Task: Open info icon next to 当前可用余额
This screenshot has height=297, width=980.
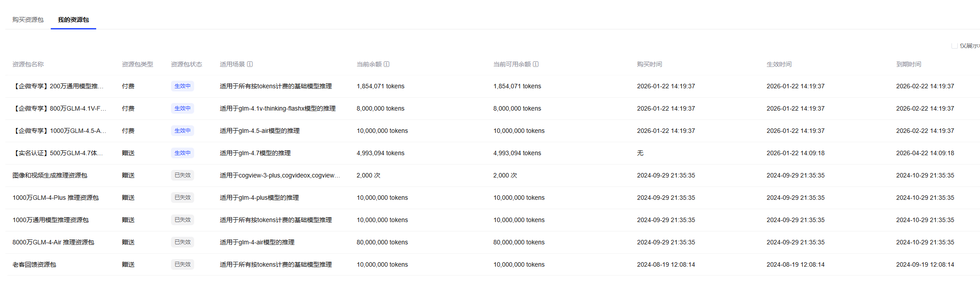Action: (x=536, y=64)
